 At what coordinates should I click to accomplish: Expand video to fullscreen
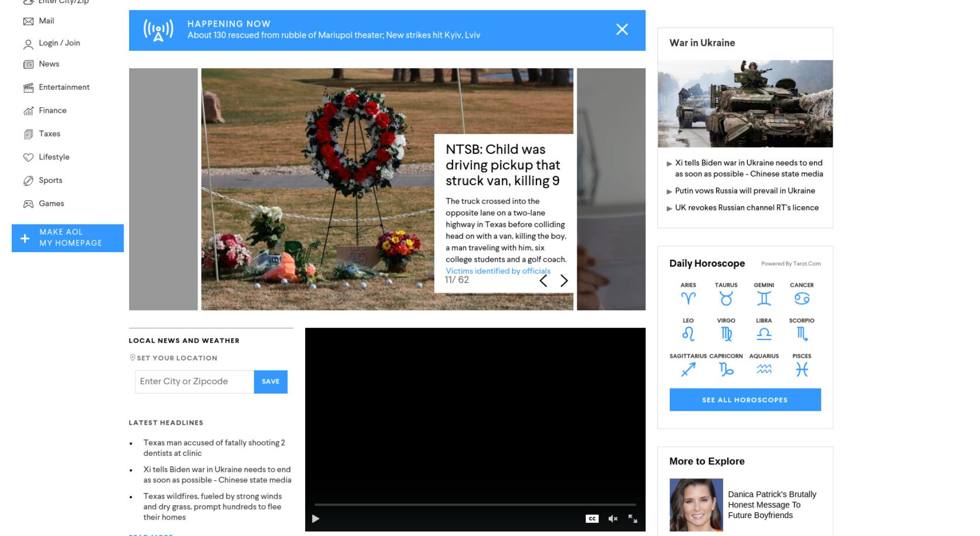pos(633,519)
